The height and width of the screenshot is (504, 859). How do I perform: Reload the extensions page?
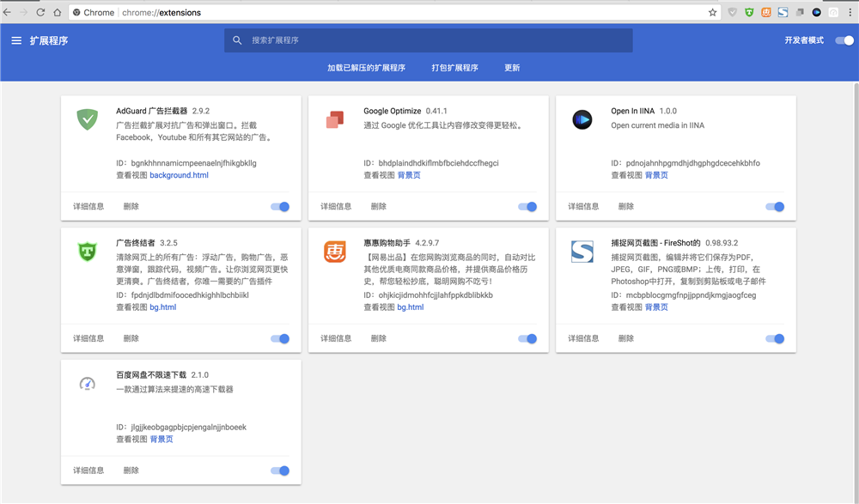[40, 12]
